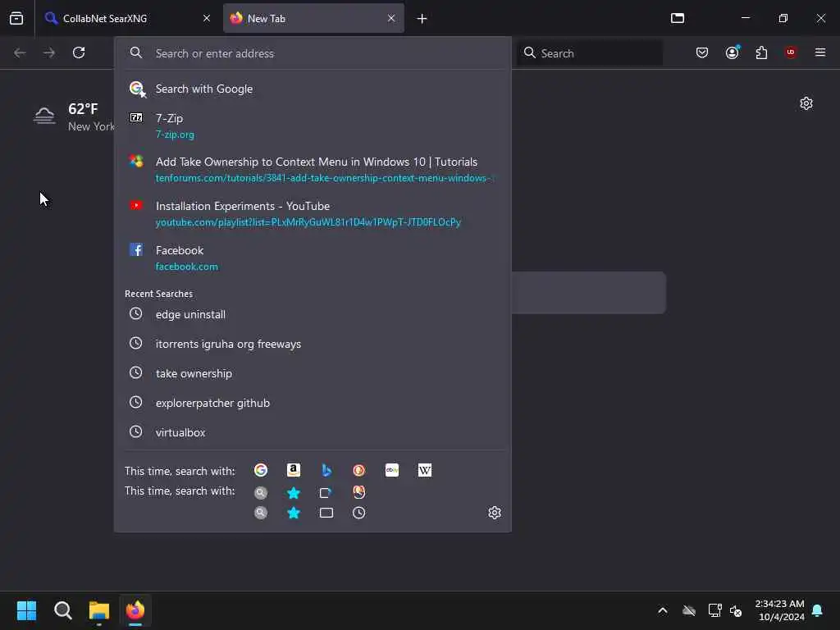Switch to the CollabNet SearXNG tab
The width and height of the screenshot is (840, 630).
tap(126, 18)
